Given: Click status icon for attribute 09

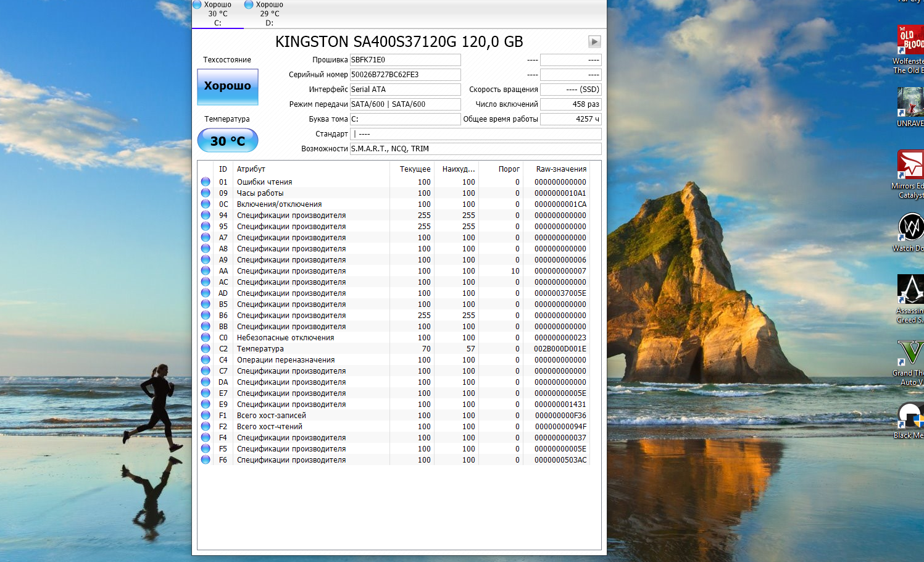Looking at the screenshot, I should (x=206, y=193).
